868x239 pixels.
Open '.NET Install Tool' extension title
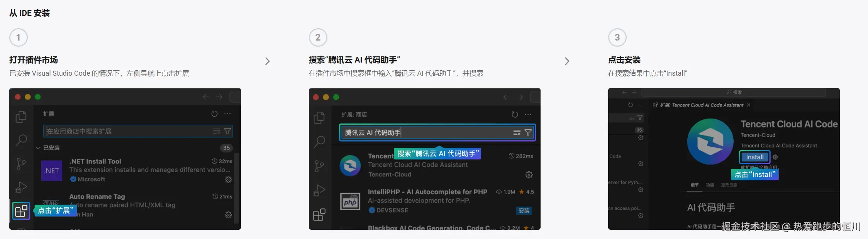click(95, 161)
